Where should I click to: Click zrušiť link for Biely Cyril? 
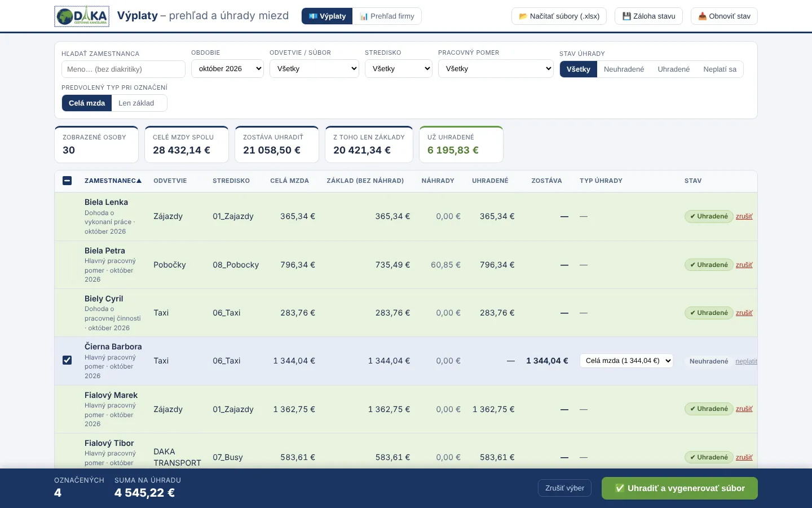(744, 313)
